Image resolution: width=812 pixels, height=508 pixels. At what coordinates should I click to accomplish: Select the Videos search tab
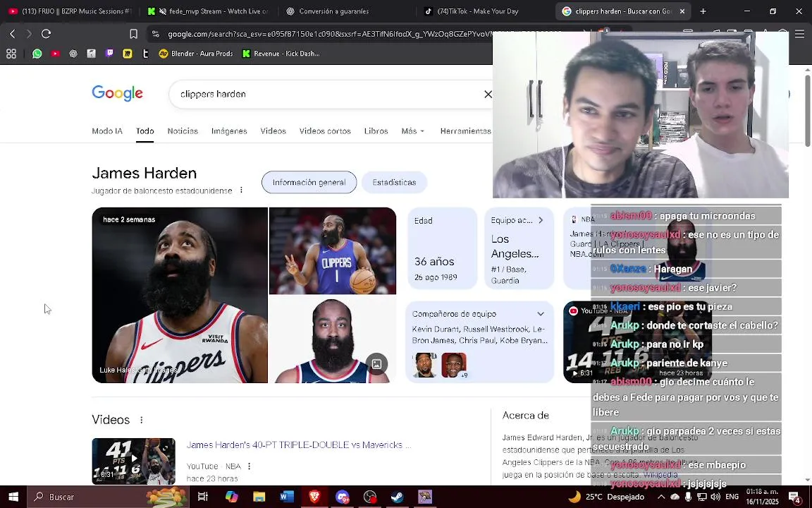pos(273,131)
